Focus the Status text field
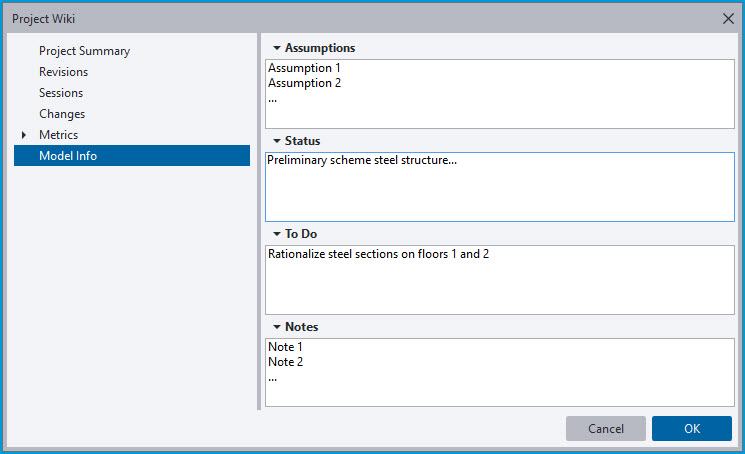 coord(500,187)
